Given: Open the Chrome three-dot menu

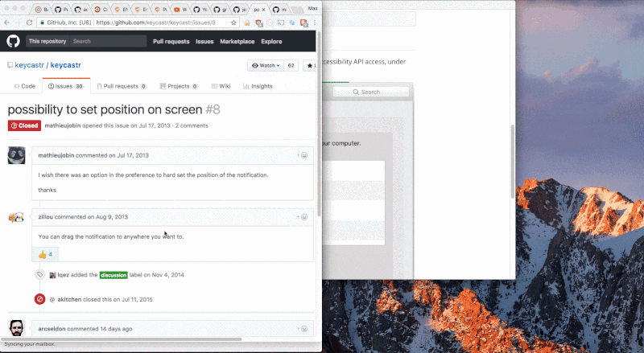Looking at the screenshot, I should 315,23.
